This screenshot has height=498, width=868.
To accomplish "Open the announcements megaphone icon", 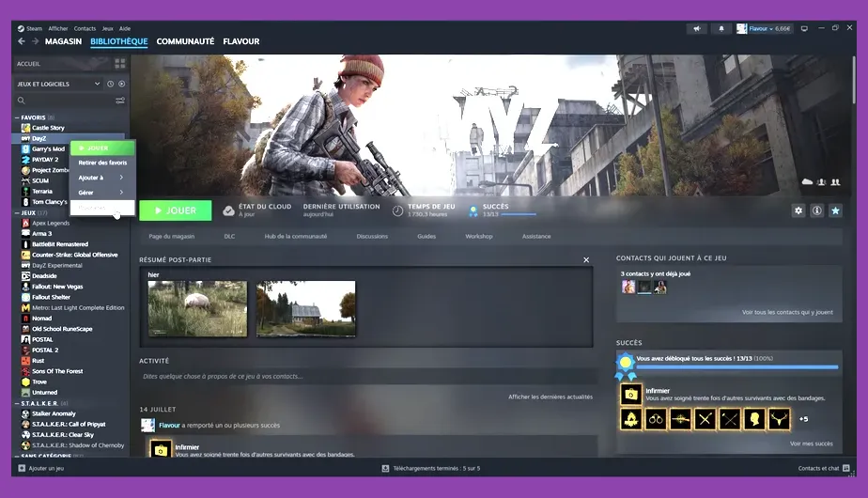I will [x=697, y=29].
